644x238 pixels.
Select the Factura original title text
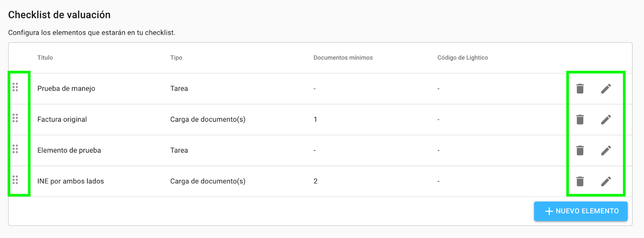(62, 119)
